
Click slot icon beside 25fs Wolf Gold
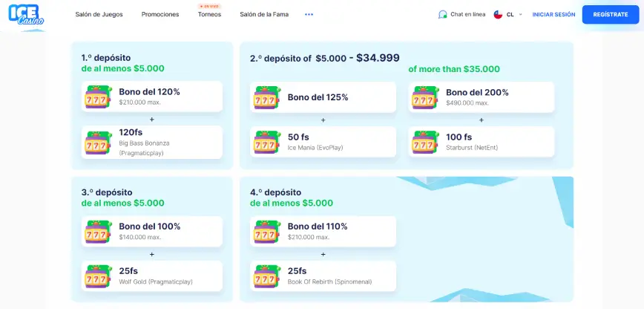[98, 276]
